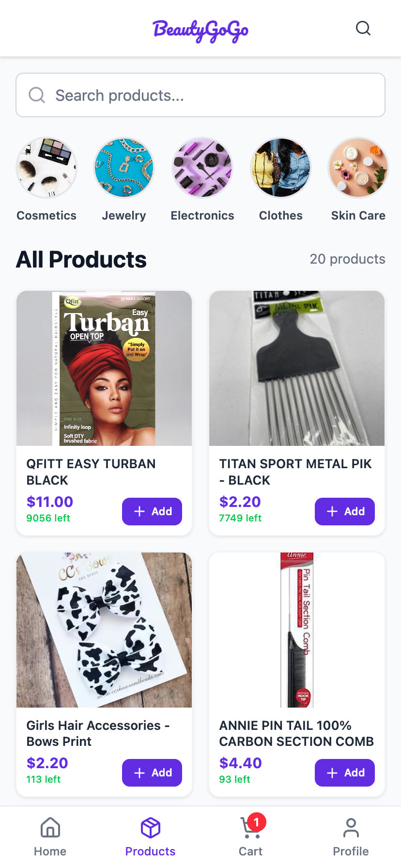Viewport: 401px width, 868px height.
Task: Add QFITT EASY TURBAN BLACK to cart
Action: pyautogui.click(x=152, y=511)
